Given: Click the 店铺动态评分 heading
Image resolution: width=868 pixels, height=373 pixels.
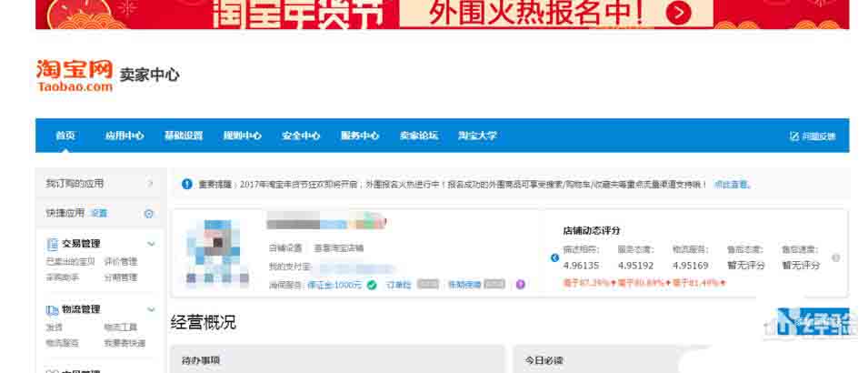Looking at the screenshot, I should [x=592, y=230].
